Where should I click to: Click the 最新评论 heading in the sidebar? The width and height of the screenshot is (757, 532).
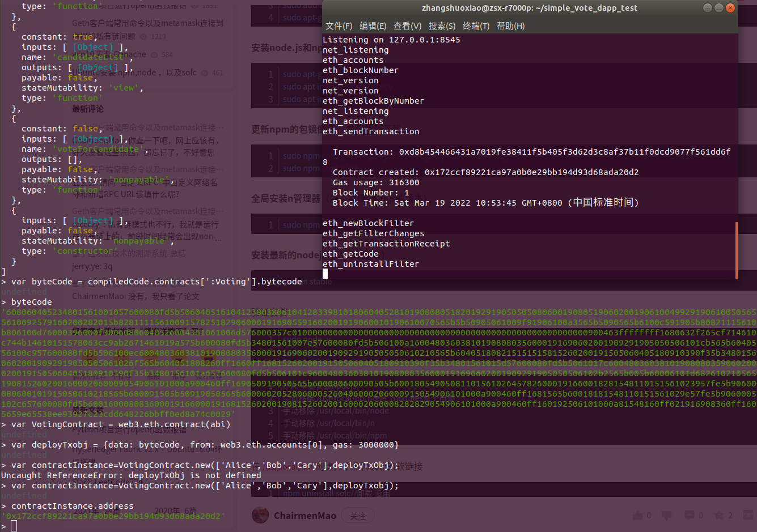[x=88, y=108]
